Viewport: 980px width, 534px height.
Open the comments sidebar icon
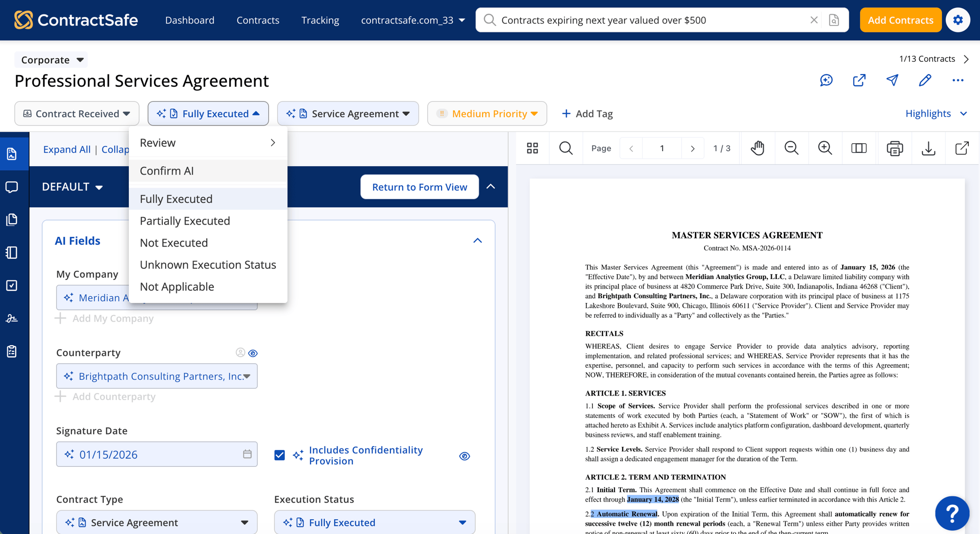coord(12,187)
